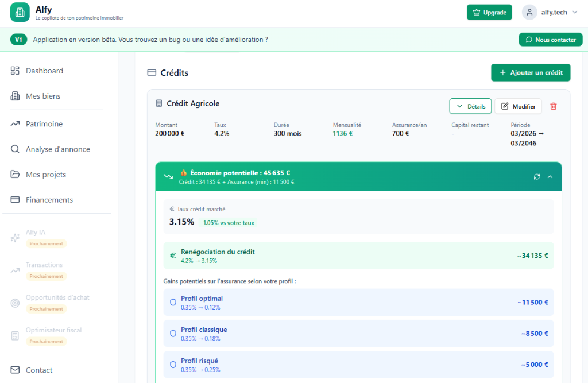588x383 pixels.
Task: Collapse the Économie potentielle panel
Action: [550, 177]
